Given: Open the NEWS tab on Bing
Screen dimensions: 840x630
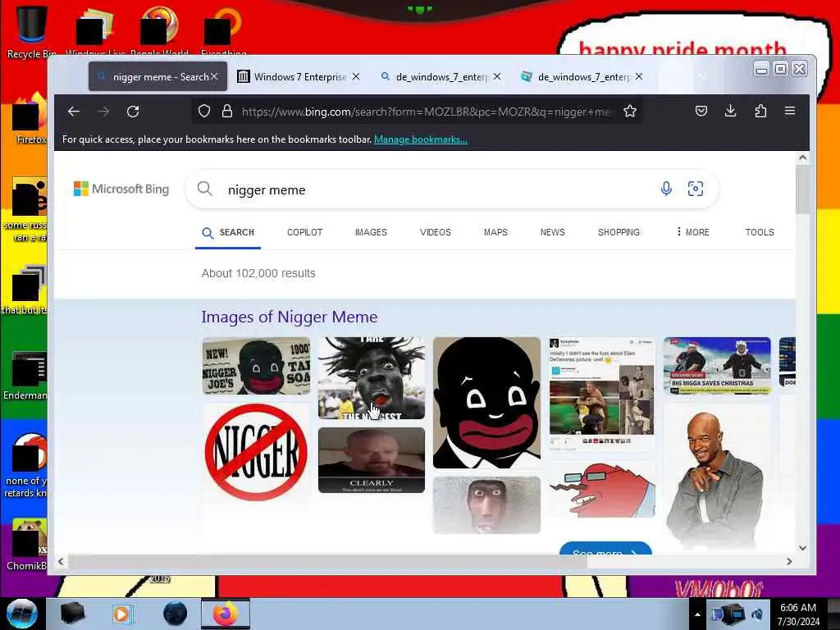Looking at the screenshot, I should [552, 232].
